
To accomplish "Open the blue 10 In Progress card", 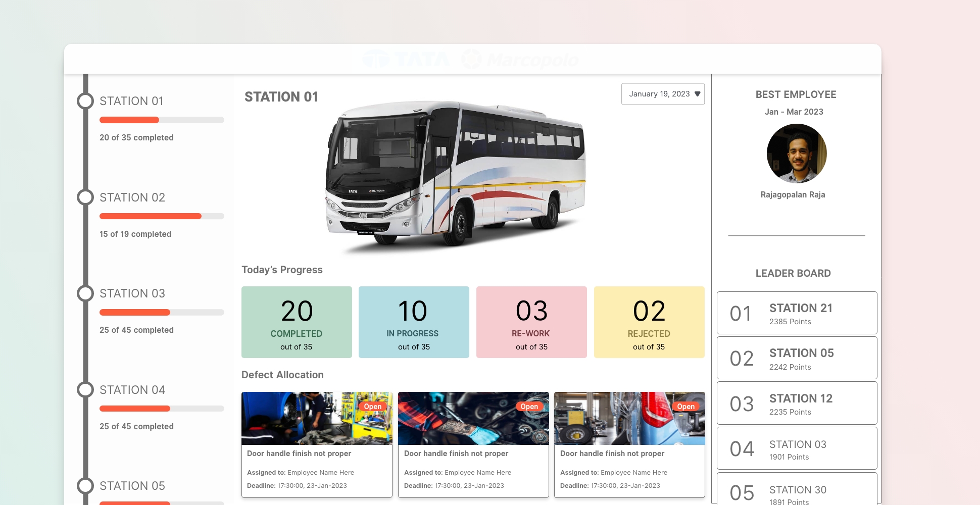I will (x=414, y=322).
